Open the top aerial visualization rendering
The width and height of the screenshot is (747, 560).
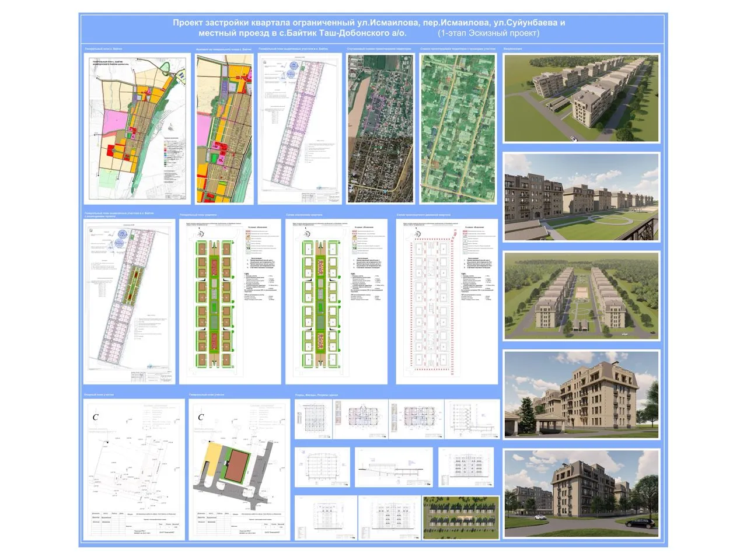coord(581,98)
